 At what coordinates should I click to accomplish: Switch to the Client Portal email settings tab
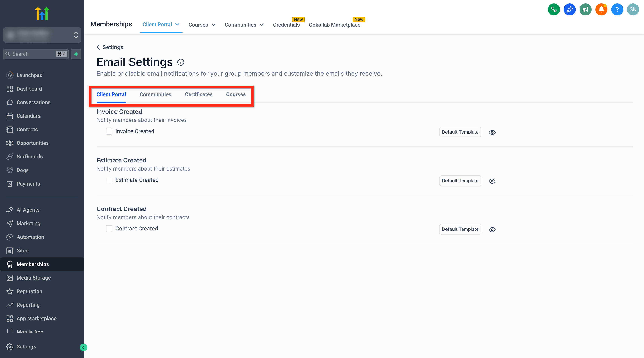coord(111,94)
